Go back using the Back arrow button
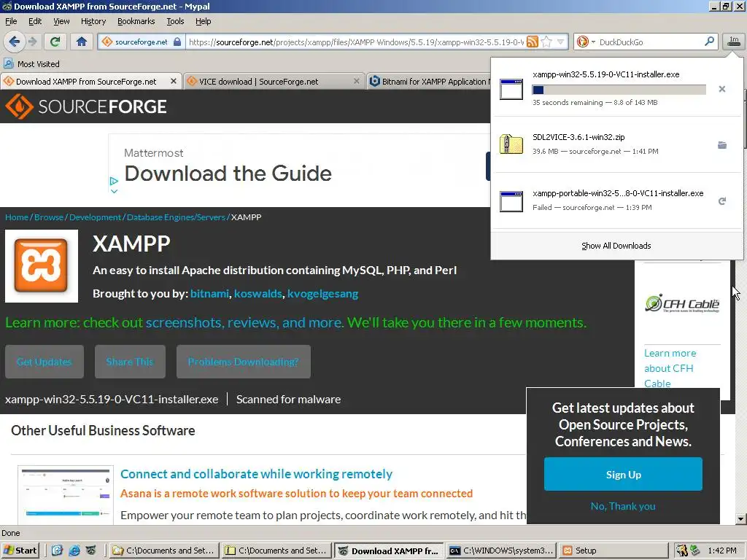Image resolution: width=747 pixels, height=560 pixels. 15,42
